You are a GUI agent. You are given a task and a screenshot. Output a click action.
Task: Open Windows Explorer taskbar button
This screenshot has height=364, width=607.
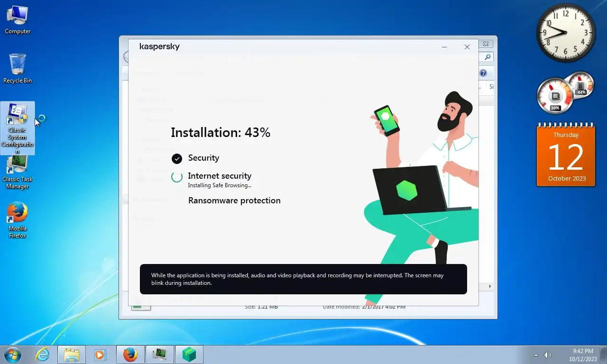click(72, 355)
